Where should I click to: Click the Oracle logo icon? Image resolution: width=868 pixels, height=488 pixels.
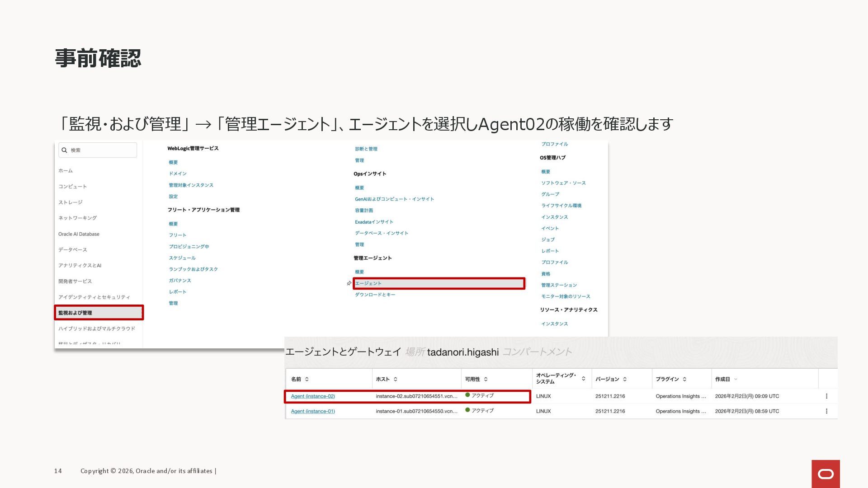pyautogui.click(x=826, y=474)
